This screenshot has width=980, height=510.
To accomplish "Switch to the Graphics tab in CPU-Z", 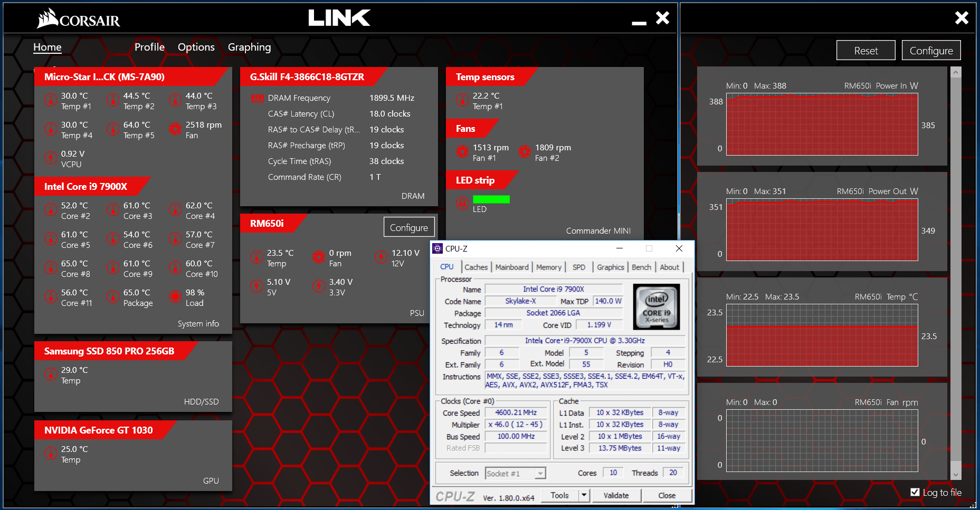I will [611, 267].
